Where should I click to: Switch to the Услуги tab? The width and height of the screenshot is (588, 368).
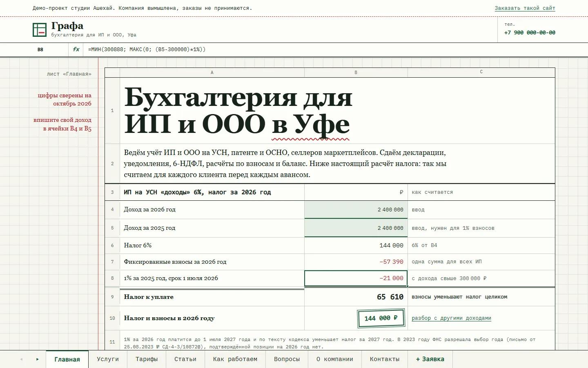[x=108, y=359]
